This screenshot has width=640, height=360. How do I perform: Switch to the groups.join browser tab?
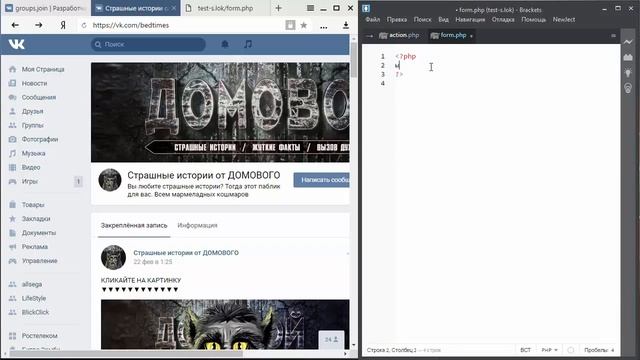pyautogui.click(x=45, y=8)
